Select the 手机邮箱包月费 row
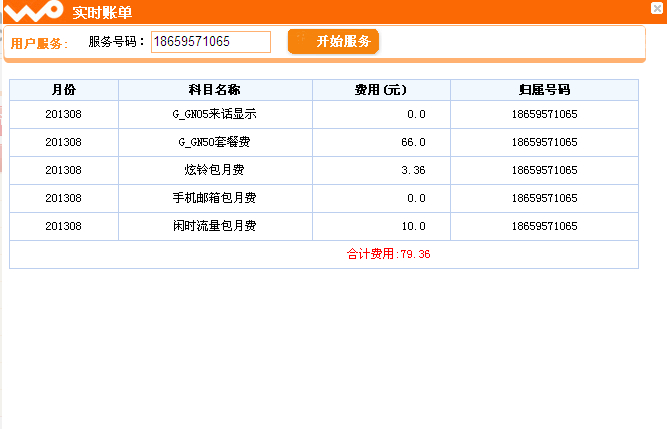 coord(324,199)
